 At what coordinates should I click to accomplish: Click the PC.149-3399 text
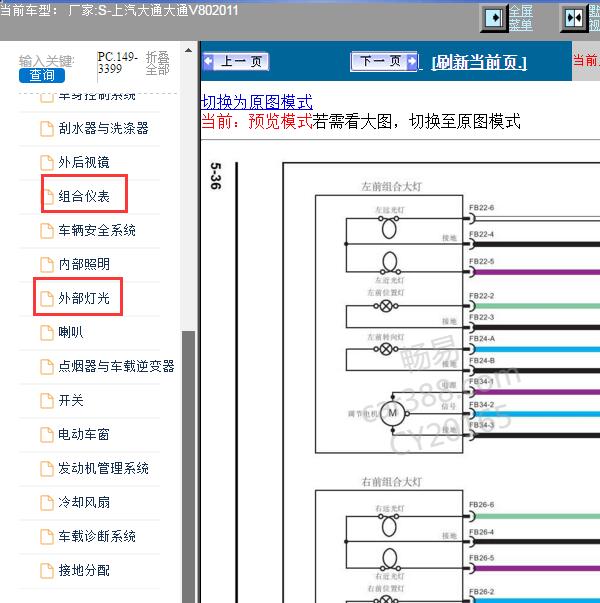[117, 63]
